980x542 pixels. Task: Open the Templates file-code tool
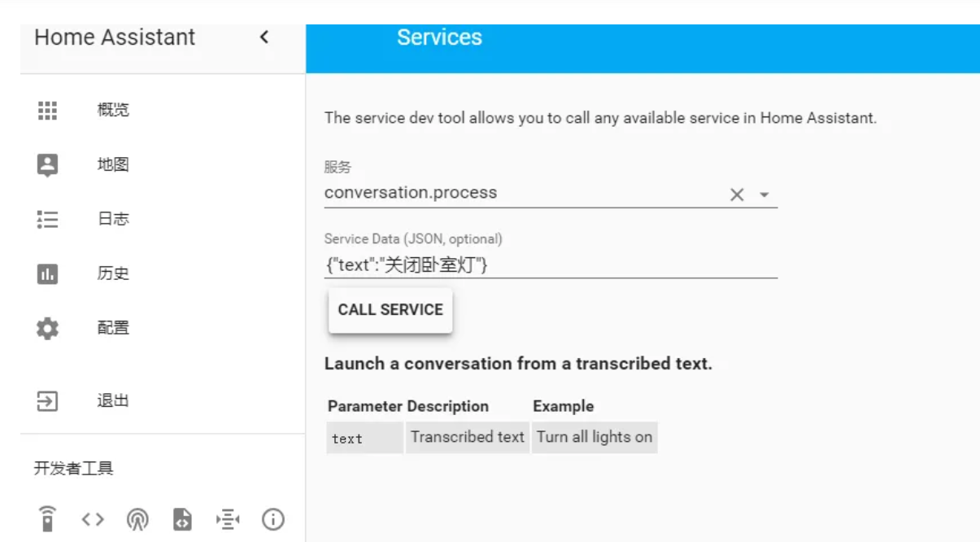coord(183,518)
